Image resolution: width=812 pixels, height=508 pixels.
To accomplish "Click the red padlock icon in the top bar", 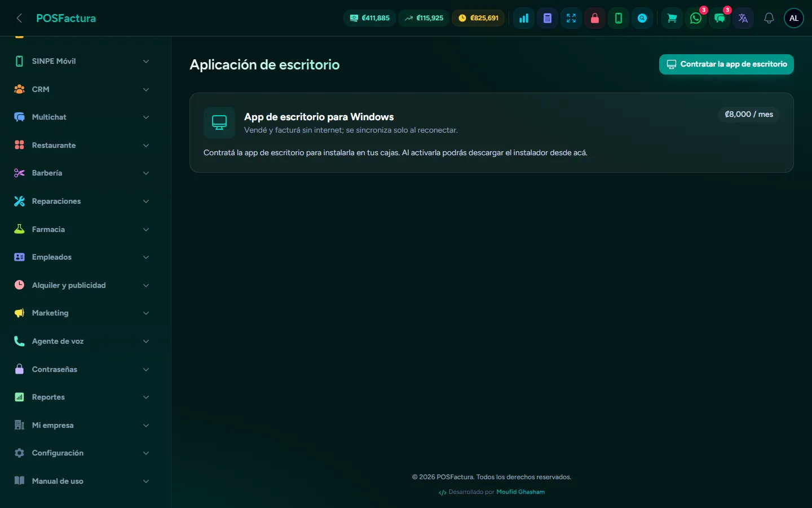I will [595, 18].
